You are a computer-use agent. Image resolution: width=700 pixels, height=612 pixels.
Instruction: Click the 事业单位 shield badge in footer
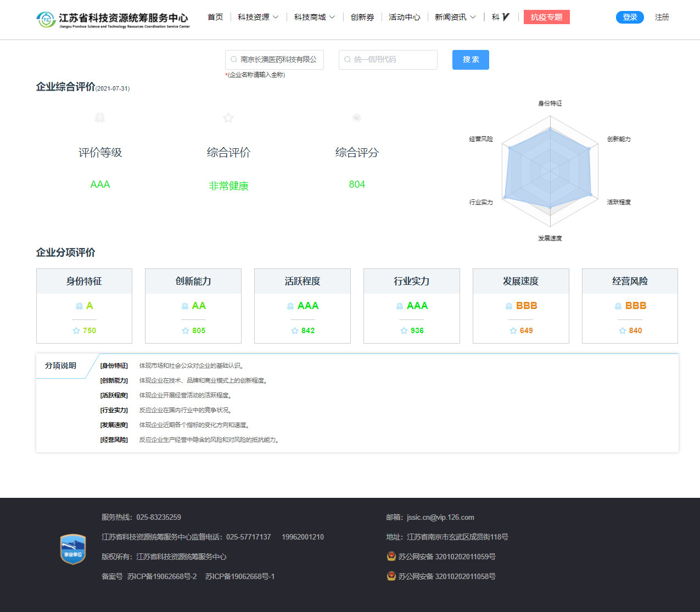coord(73,549)
